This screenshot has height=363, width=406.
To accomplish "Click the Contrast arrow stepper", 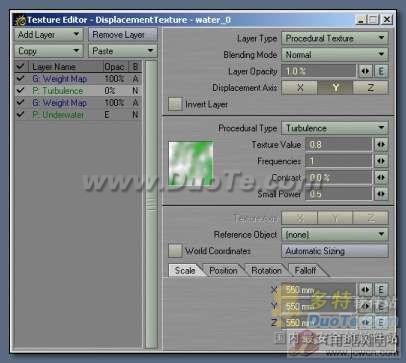I will tap(381, 177).
